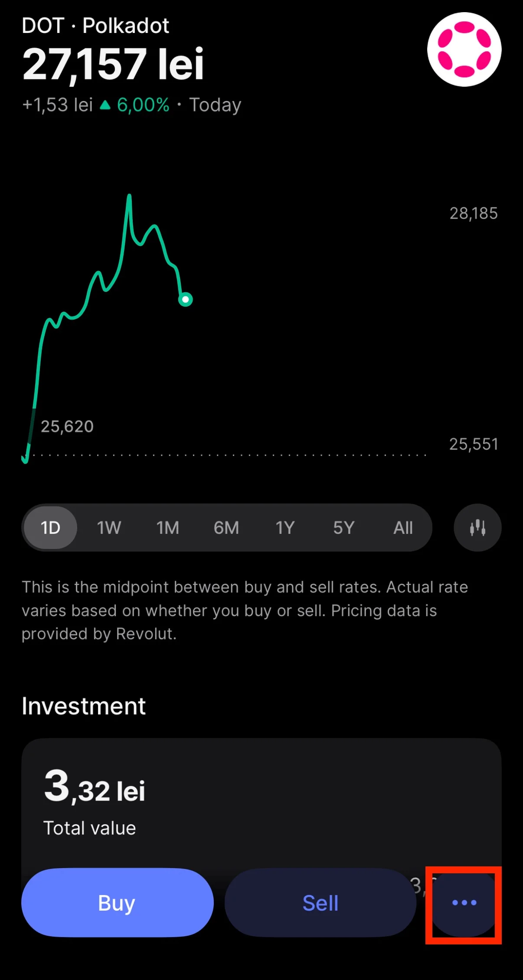Viewport: 523px width, 980px height.
Task: Tap the Polkadot logo icon
Action: pyautogui.click(x=464, y=49)
